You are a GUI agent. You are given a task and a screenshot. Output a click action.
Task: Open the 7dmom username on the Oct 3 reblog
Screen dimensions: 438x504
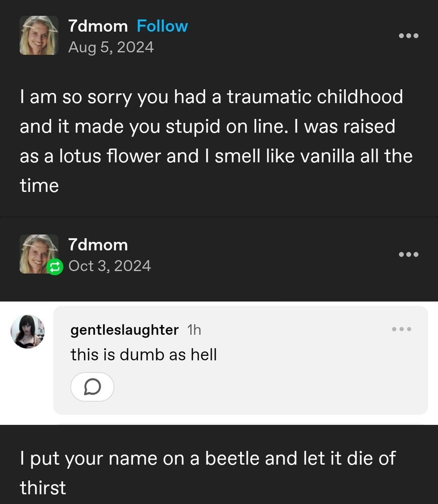98,245
